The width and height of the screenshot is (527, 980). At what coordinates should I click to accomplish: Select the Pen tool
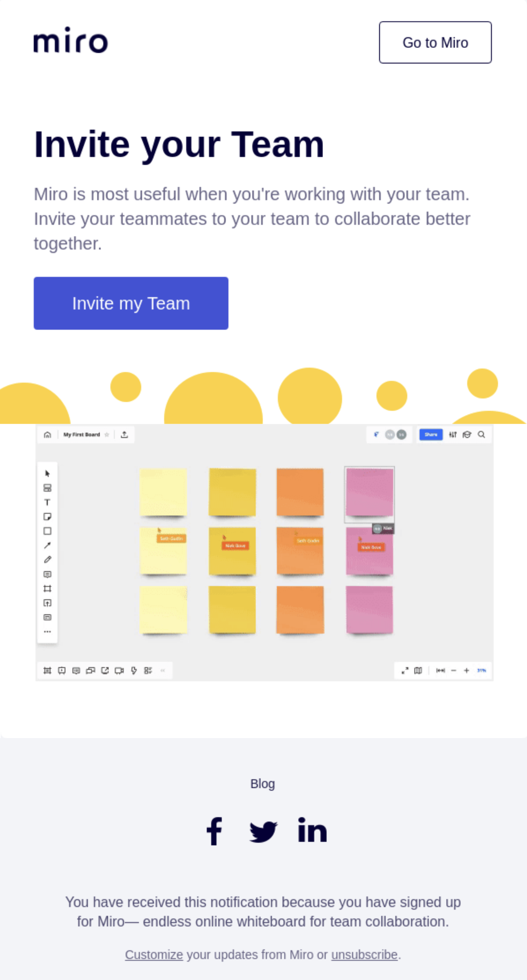click(48, 558)
